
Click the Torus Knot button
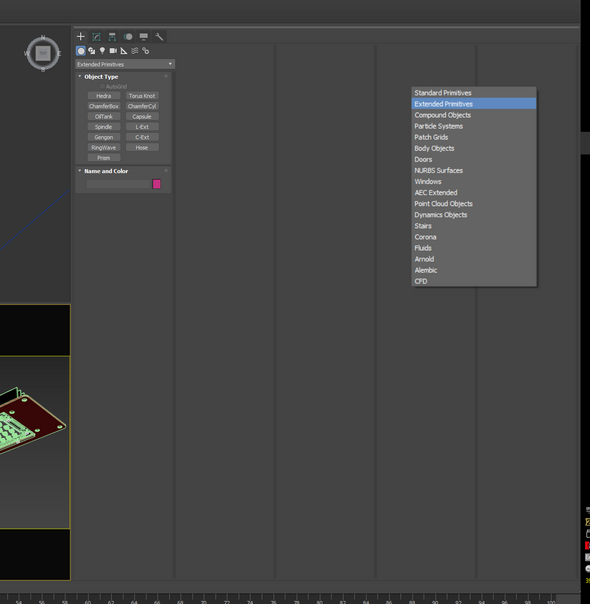[x=142, y=96]
